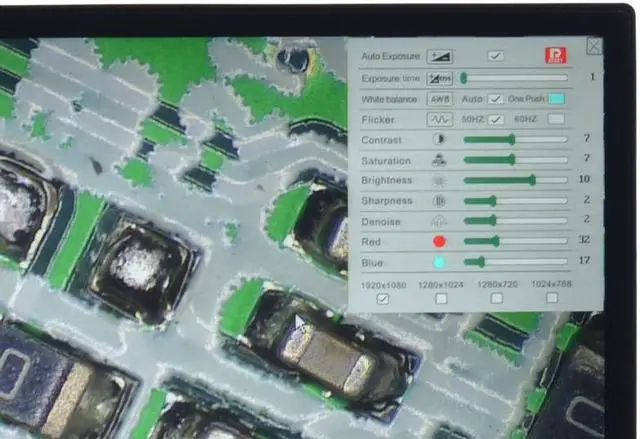Click the Saturation icon
Image resolution: width=640 pixels, height=439 pixels.
[x=439, y=160]
